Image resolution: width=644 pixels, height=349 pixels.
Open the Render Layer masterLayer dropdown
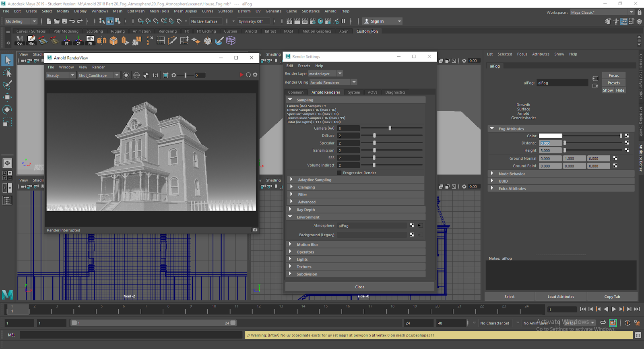pyautogui.click(x=326, y=74)
